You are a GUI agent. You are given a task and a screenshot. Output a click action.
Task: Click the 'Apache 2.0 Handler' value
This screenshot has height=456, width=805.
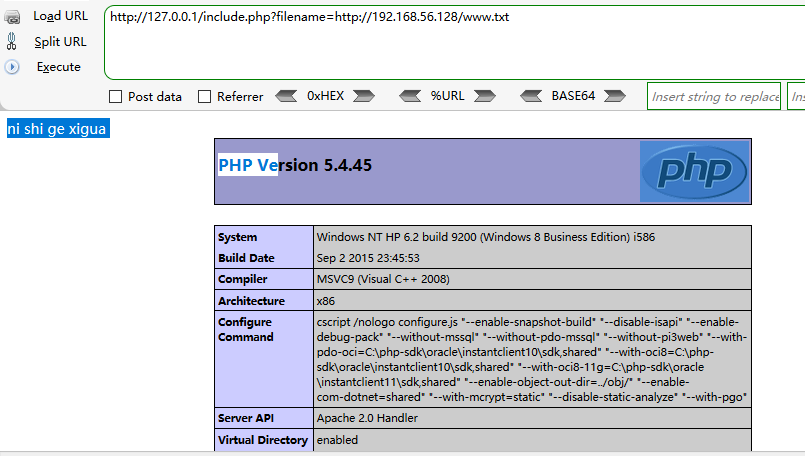click(x=367, y=419)
